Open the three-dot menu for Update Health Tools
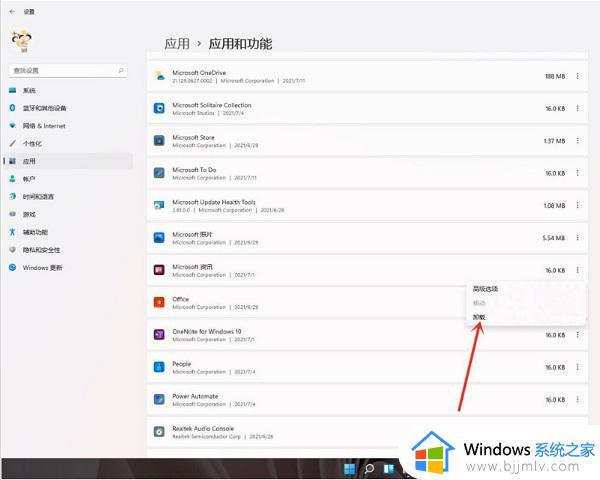This screenshot has width=600, height=480. pos(577,206)
